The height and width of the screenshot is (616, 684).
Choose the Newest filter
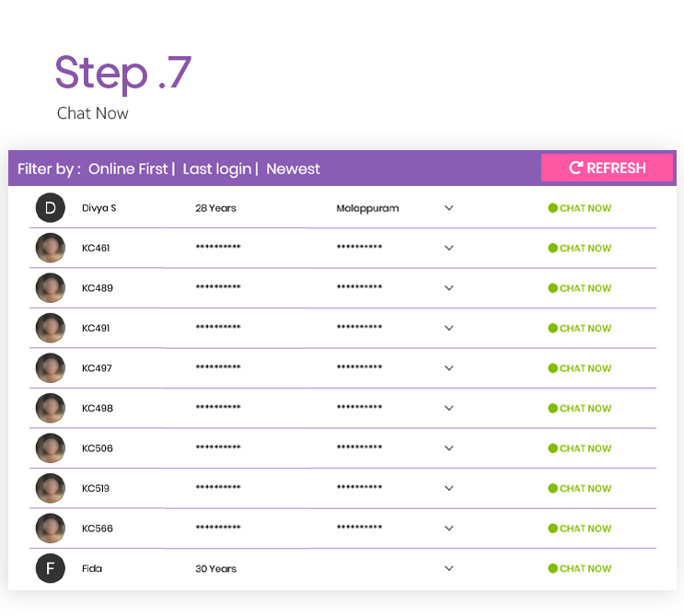click(x=293, y=169)
